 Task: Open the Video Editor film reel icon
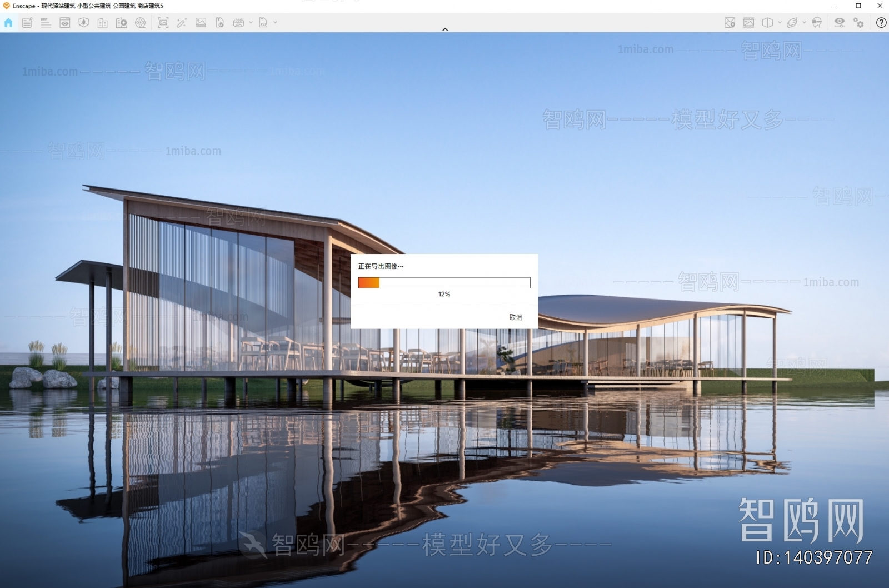click(140, 23)
